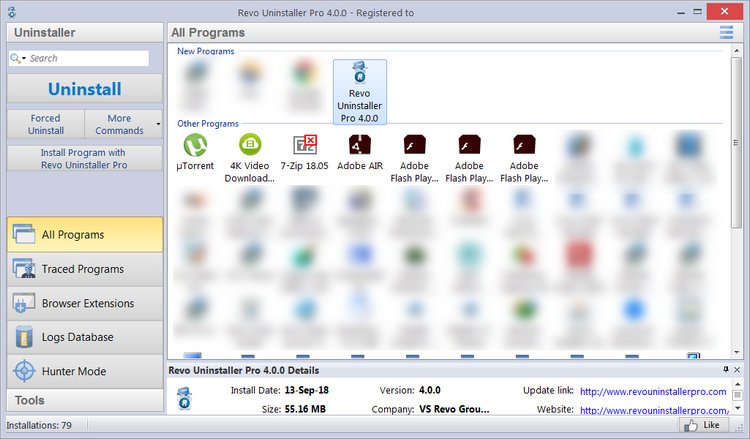Click the Revo app icon in the title bar
This screenshot has height=439, width=750.
click(x=11, y=12)
